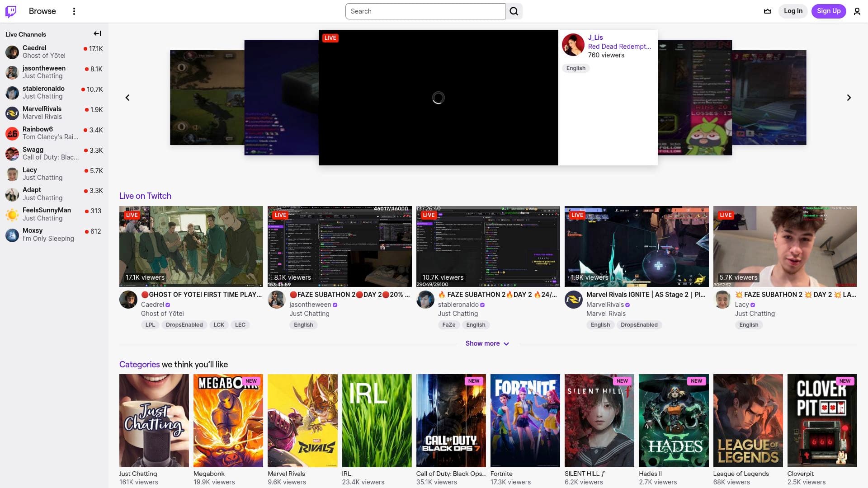Viewport: 868px width, 488px height.
Task: Click Adapt's avatar in sidebar
Action: [12, 194]
